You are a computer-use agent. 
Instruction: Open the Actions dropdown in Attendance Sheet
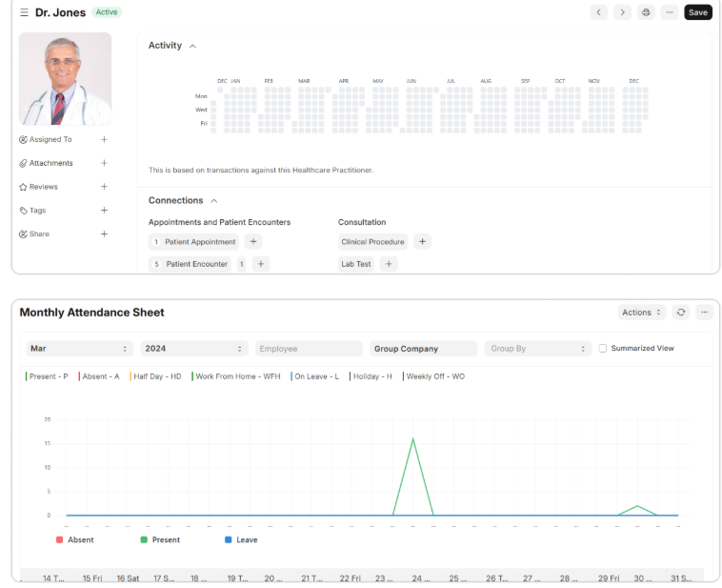(641, 312)
